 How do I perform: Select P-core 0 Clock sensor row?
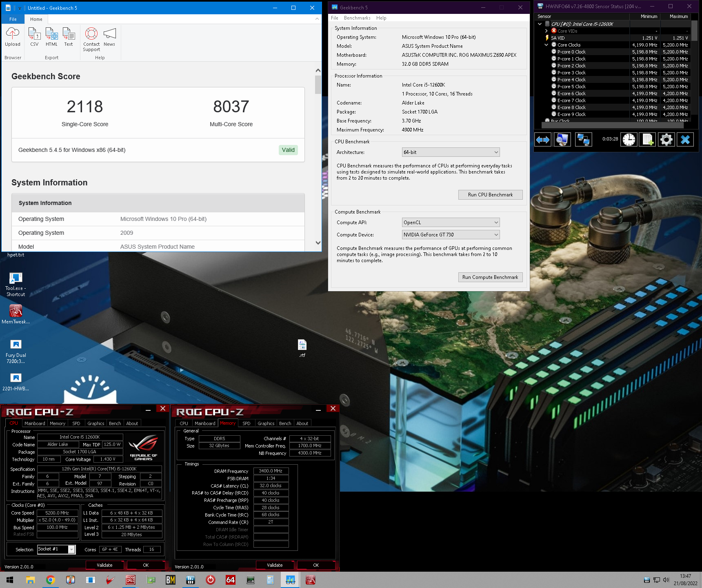click(612, 52)
